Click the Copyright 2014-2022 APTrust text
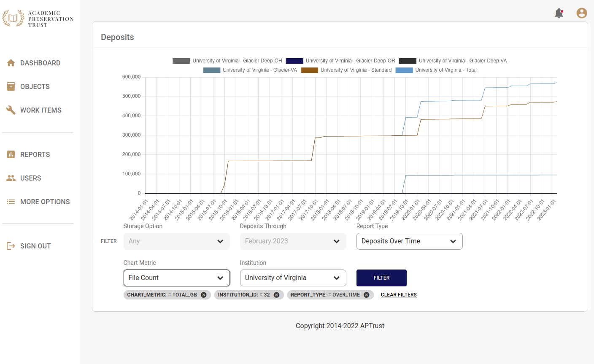 click(x=340, y=326)
